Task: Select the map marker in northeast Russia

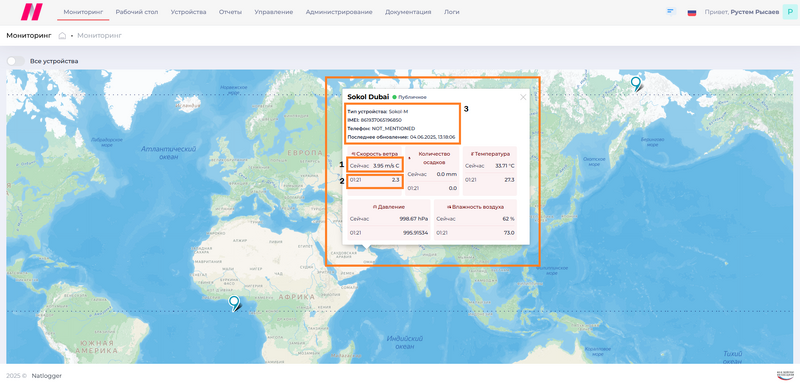Action: 635,84
